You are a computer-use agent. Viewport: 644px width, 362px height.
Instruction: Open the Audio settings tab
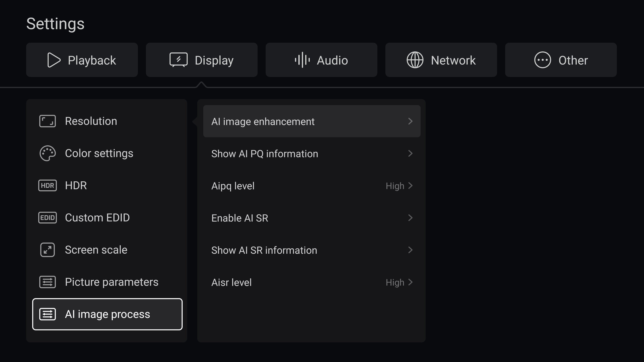[321, 60]
